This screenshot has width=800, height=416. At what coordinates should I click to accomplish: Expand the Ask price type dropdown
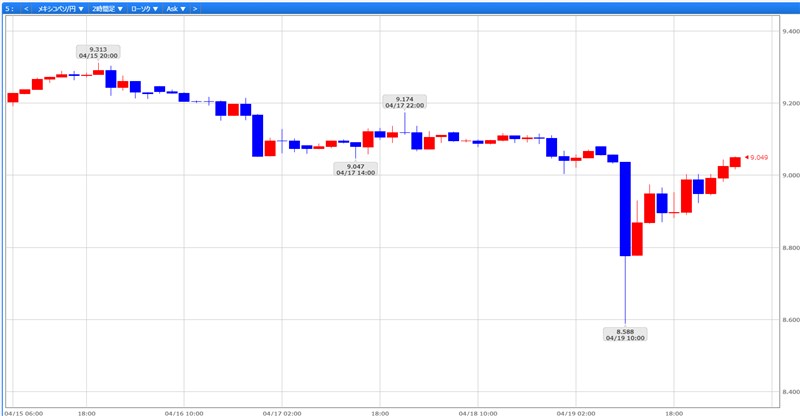(175, 8)
